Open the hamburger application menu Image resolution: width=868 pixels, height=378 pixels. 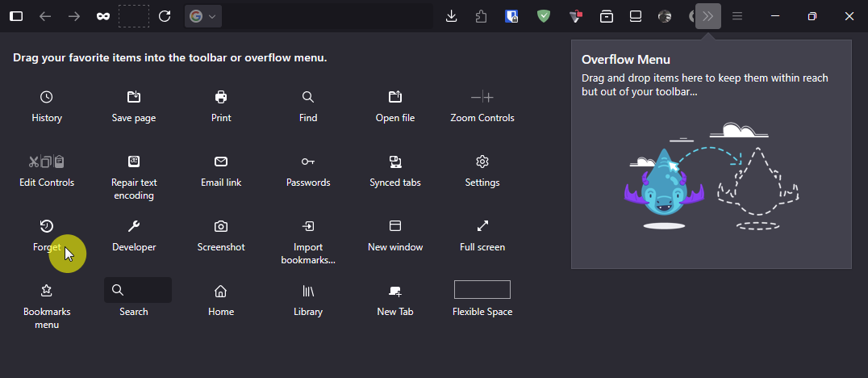(x=737, y=16)
